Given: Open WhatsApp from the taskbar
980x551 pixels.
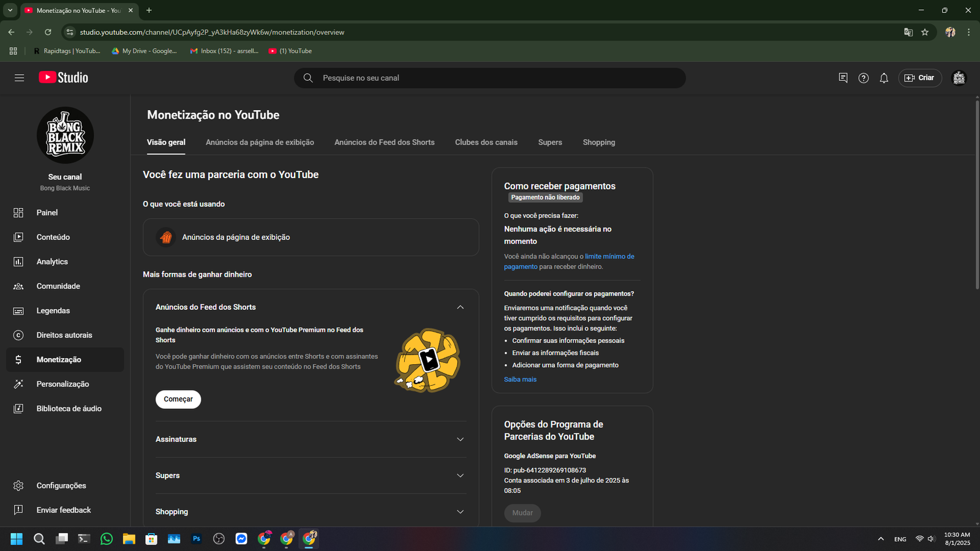Looking at the screenshot, I should [107, 539].
